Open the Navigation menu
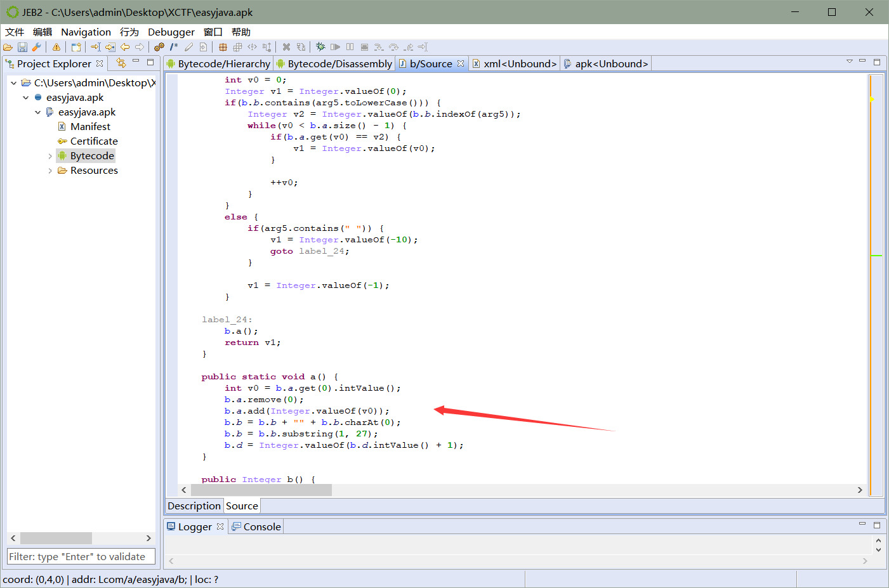This screenshot has height=588, width=889. [86, 32]
